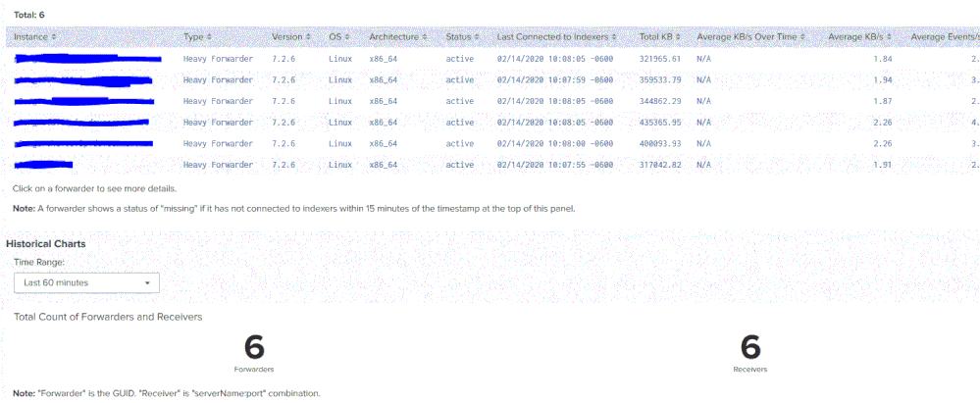Viewport: 980px width, 403px height.
Task: Click timestamp 02/14/2020 10:07:55 in last row
Action: [x=555, y=165]
